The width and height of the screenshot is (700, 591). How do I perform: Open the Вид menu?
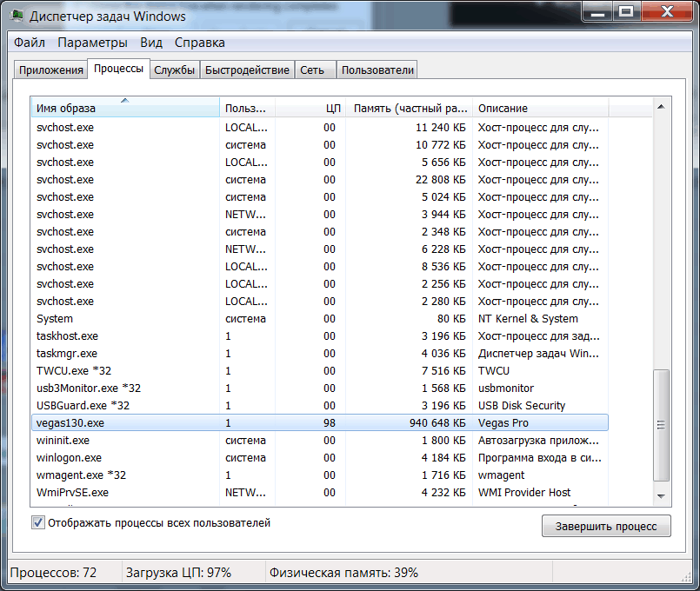151,43
